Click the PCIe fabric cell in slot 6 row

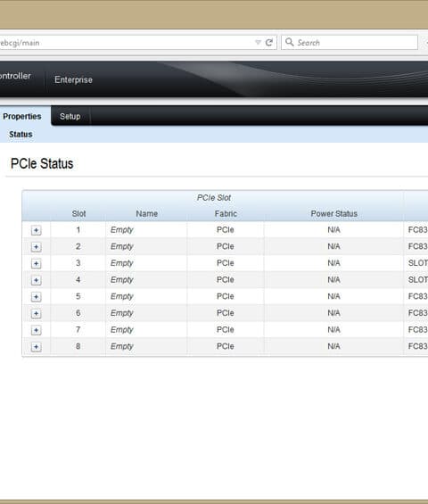coord(226,313)
